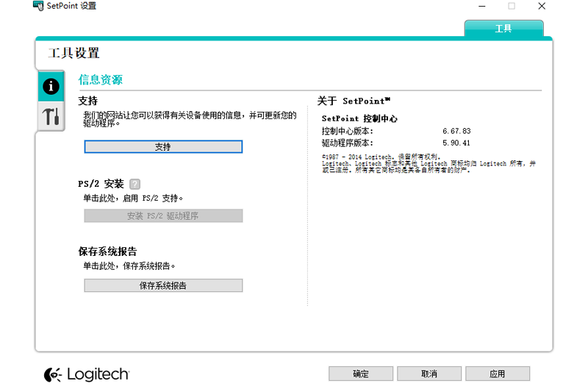Click the 应用 button
The height and width of the screenshot is (392, 588).
498,374
